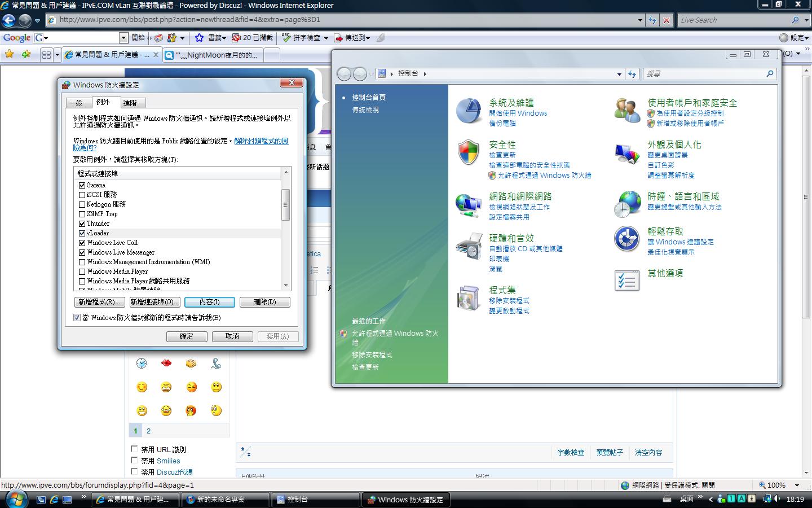Open the System and Maintenance (系統及維護) category icon
This screenshot has width=812, height=508.
pos(469,111)
